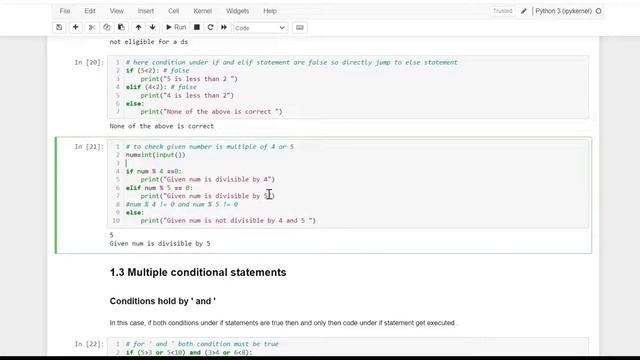
Task: Cut selected cells with the scissors icon
Action: click(x=92, y=27)
